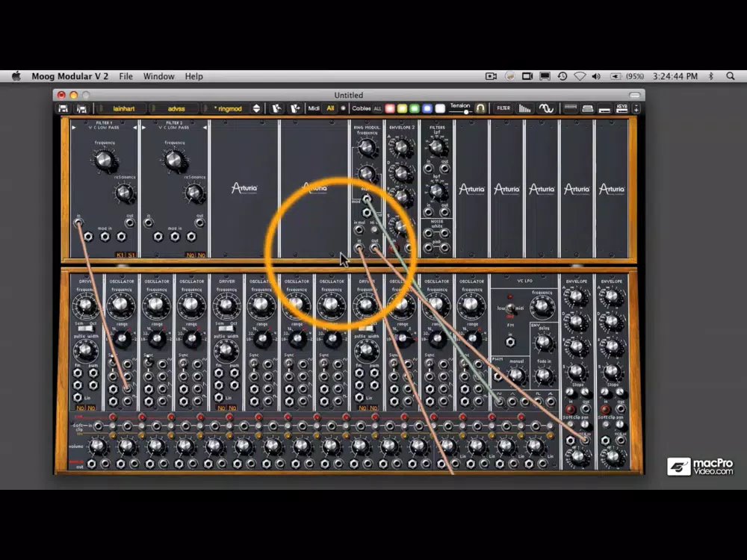This screenshot has height=560, width=747.
Task: Open the File menu
Action: (125, 76)
